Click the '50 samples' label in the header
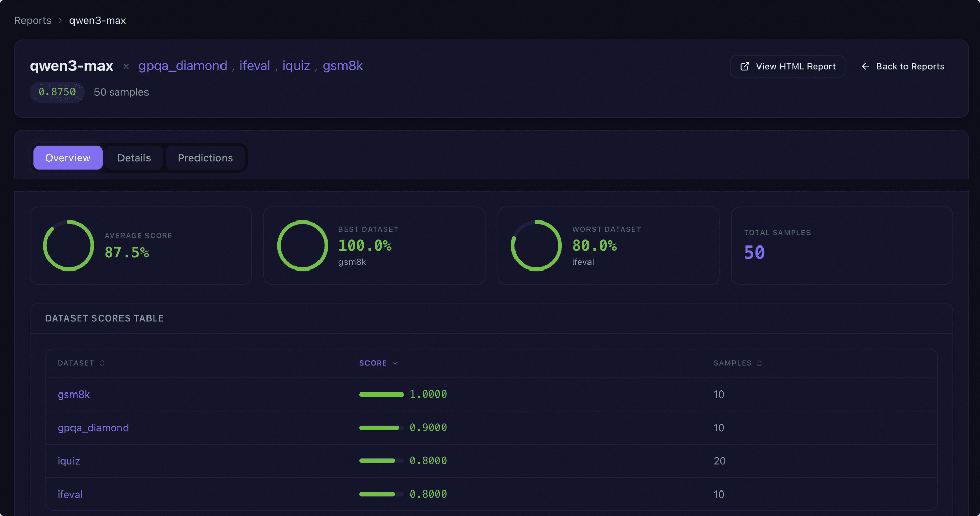The width and height of the screenshot is (980, 516). coord(121,92)
